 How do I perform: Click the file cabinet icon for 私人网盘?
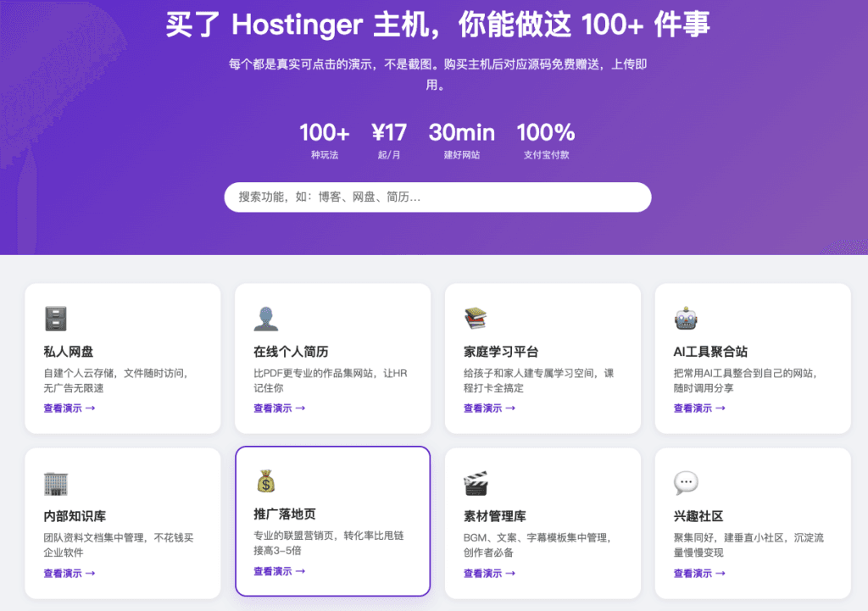pyautogui.click(x=55, y=319)
